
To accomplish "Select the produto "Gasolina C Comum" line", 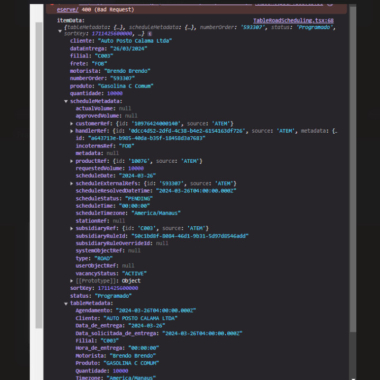I will pos(112,86).
